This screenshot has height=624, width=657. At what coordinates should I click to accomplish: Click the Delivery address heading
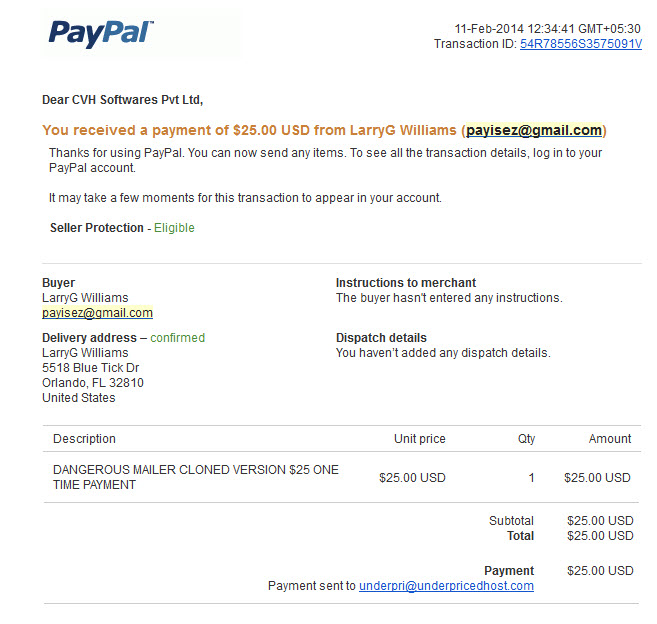[89, 338]
